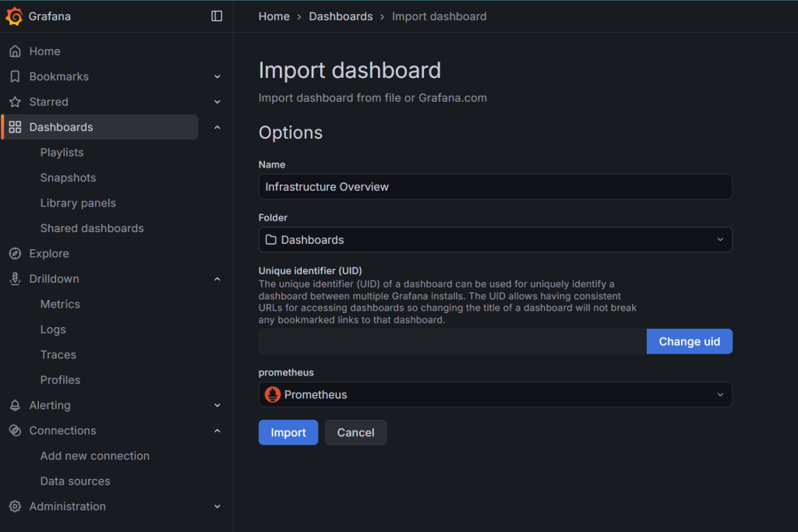Go to Snapshots in the sidebar
The width and height of the screenshot is (798, 532).
pos(66,177)
